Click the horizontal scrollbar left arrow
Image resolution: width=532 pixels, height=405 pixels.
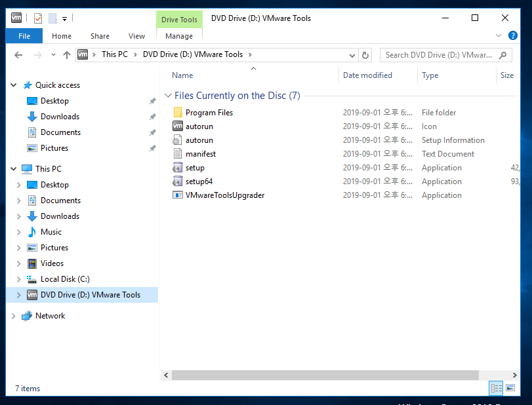coord(166,375)
